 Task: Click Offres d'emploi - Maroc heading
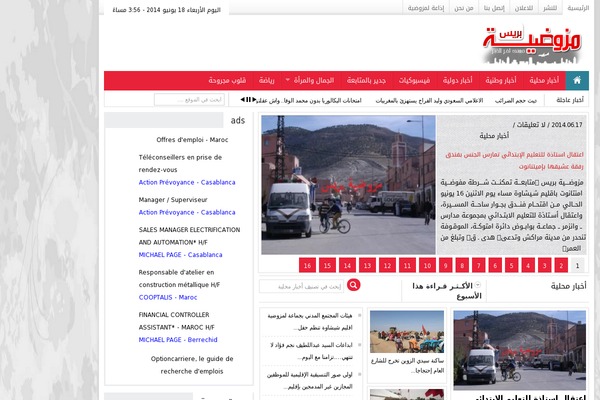click(192, 140)
